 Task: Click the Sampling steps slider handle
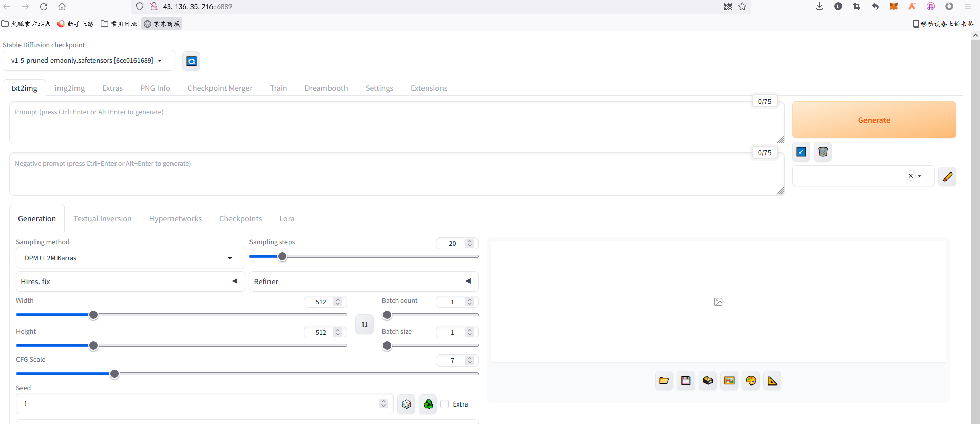click(x=282, y=256)
